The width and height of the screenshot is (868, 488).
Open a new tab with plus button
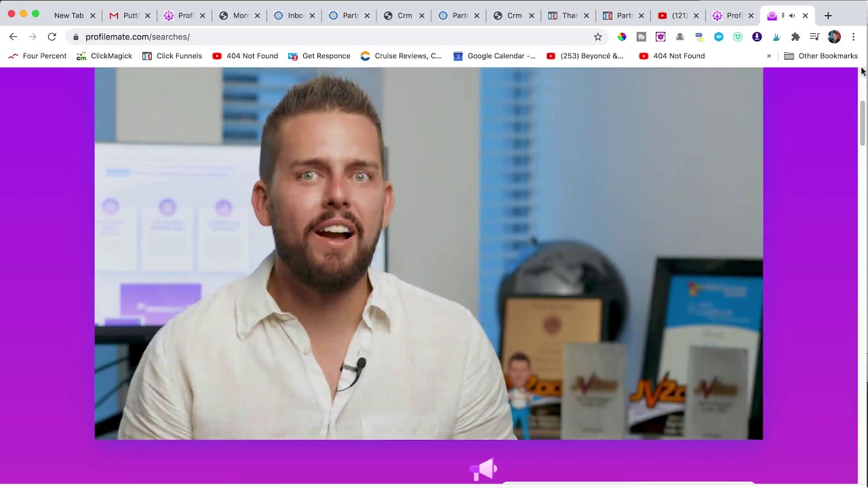(828, 16)
